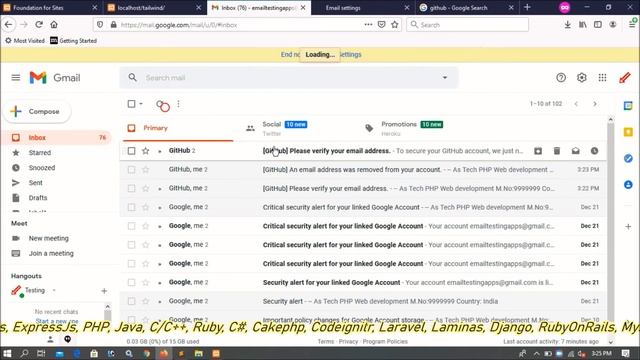Click the Compose button
Viewport: 640px width, 360px height.
[x=37, y=111]
